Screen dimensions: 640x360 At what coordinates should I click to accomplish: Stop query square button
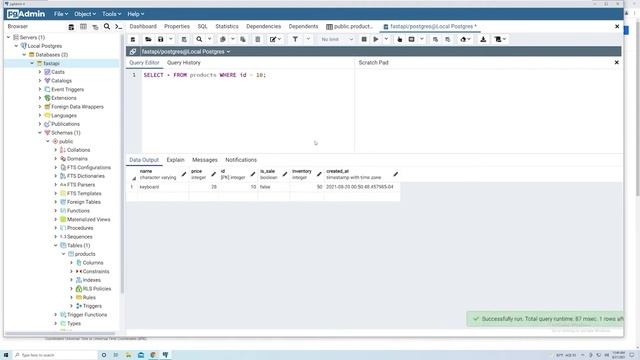364,39
